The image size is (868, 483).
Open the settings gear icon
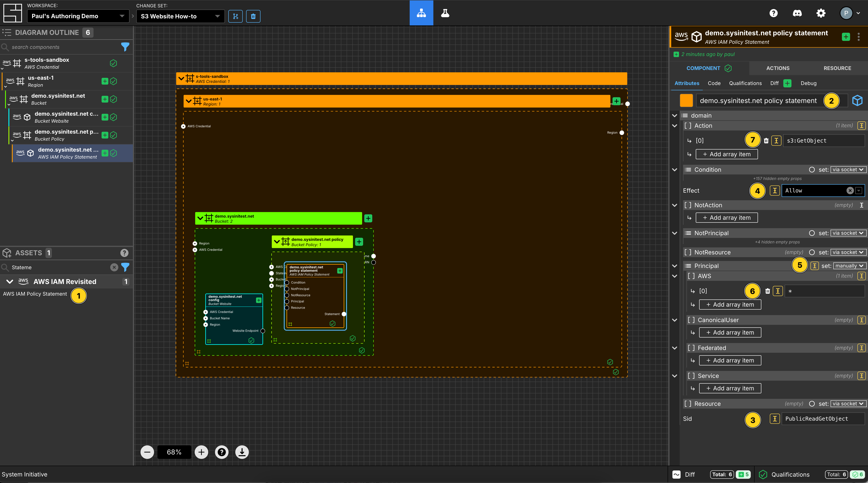pyautogui.click(x=821, y=13)
